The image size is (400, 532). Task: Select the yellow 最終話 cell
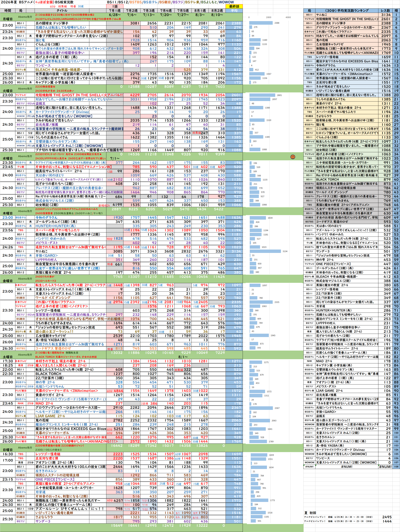[234, 6]
